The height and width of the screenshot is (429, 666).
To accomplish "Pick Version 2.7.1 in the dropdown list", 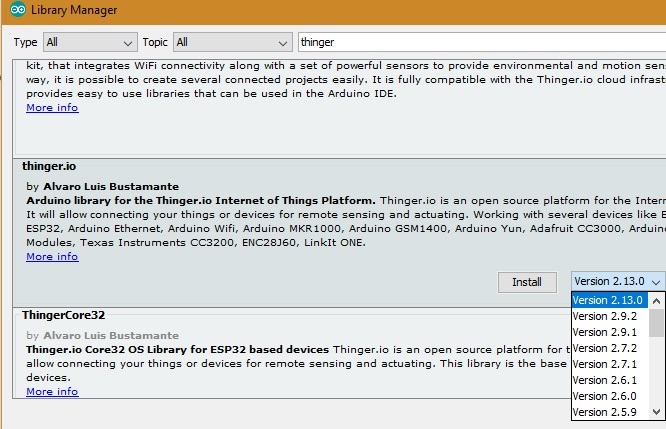I will [x=610, y=364].
